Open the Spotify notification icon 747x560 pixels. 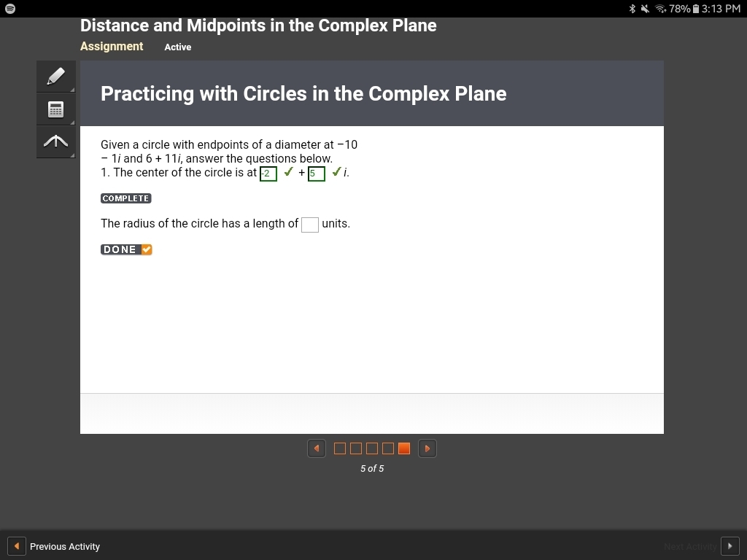coord(10,9)
